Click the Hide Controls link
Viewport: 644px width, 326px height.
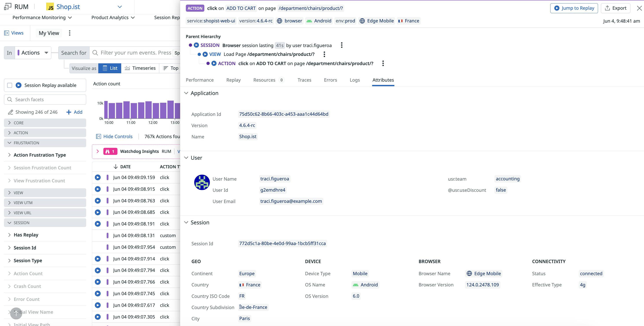pos(117,136)
